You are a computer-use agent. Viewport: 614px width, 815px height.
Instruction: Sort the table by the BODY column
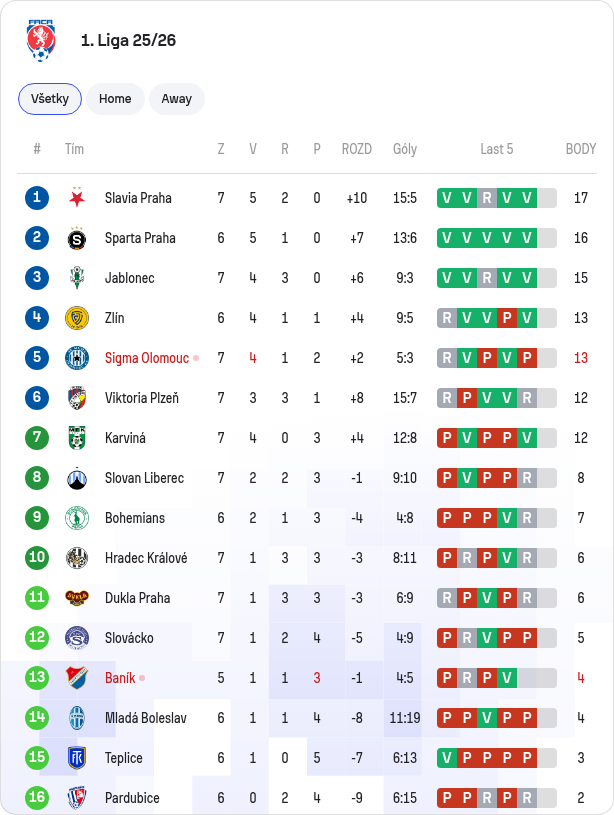(581, 149)
